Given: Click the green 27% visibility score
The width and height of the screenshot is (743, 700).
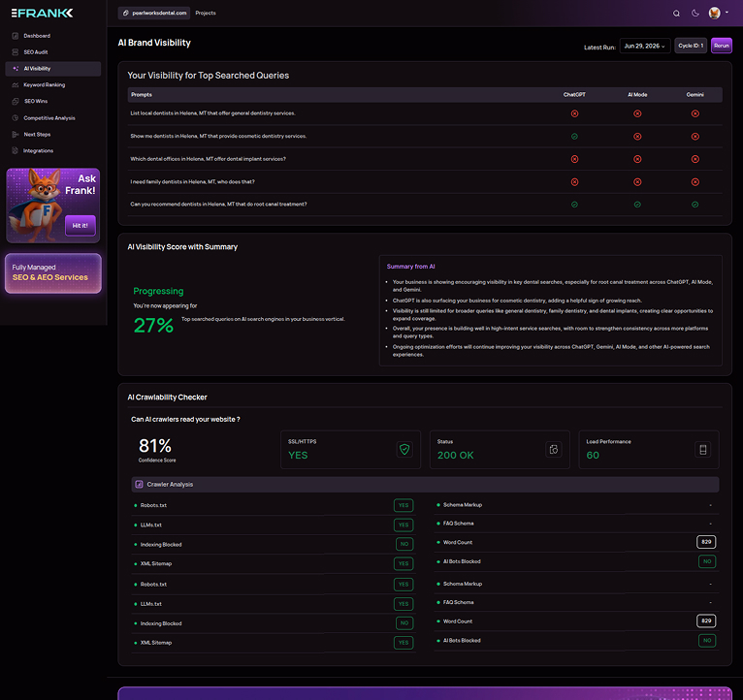Looking at the screenshot, I should (x=153, y=326).
